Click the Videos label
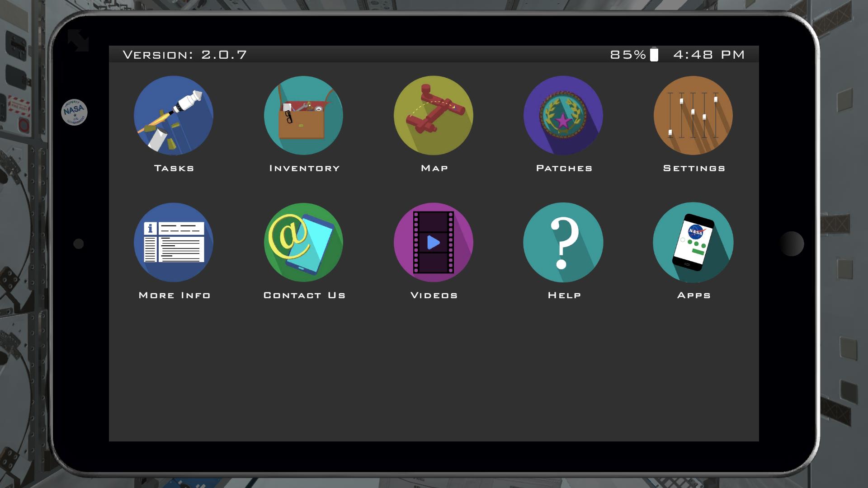This screenshot has width=868, height=488. point(434,295)
